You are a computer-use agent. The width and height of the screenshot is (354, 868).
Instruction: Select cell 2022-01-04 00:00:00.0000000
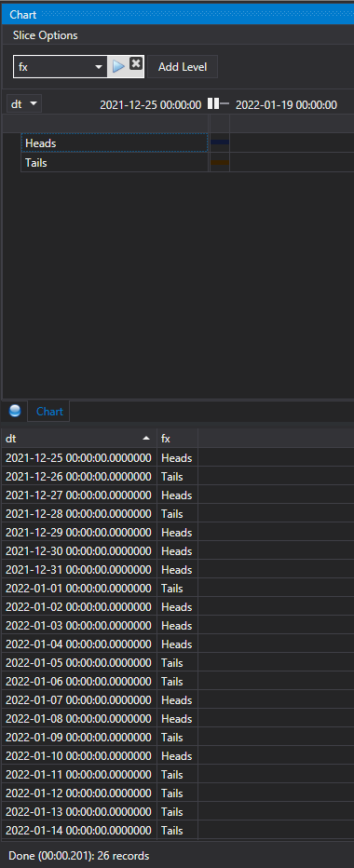pyautogui.click(x=78, y=644)
